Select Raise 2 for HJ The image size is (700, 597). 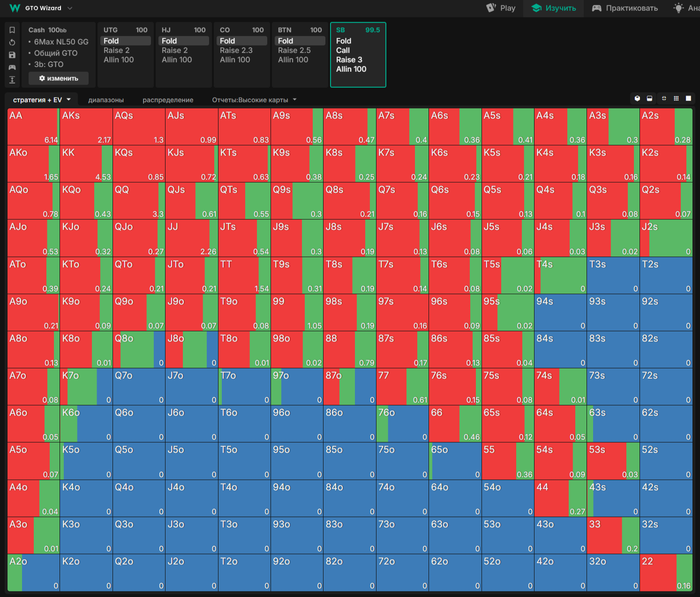(175, 50)
